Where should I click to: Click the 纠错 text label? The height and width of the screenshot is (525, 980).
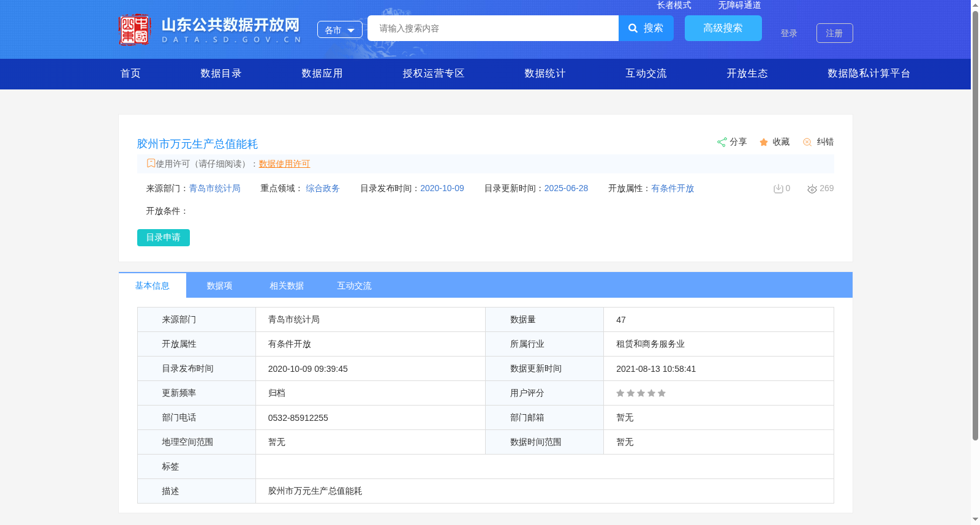click(825, 142)
